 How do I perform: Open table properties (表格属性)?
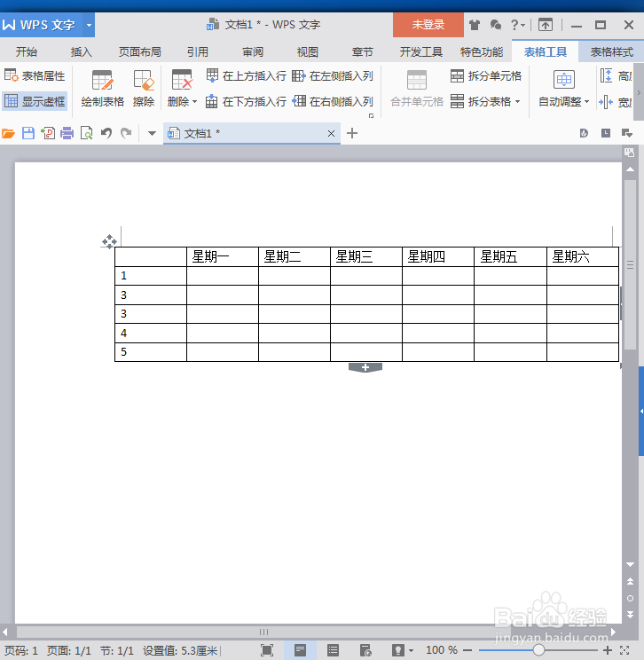35,76
